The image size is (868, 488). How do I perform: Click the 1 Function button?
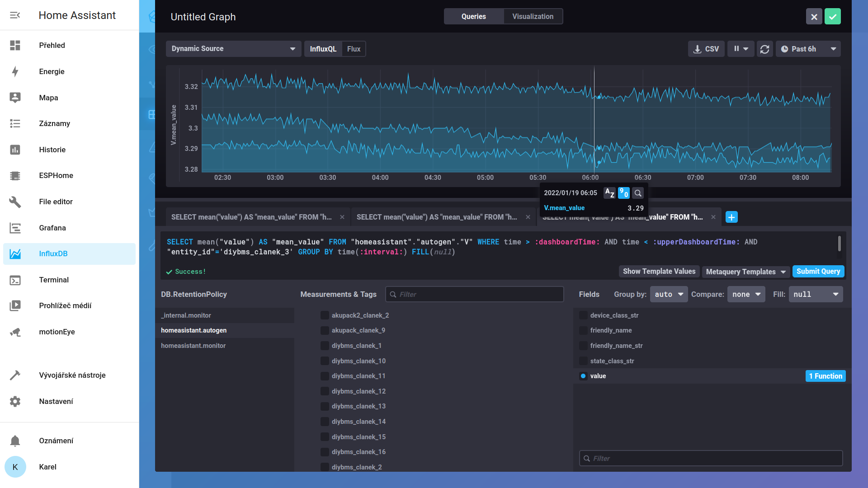pos(826,376)
